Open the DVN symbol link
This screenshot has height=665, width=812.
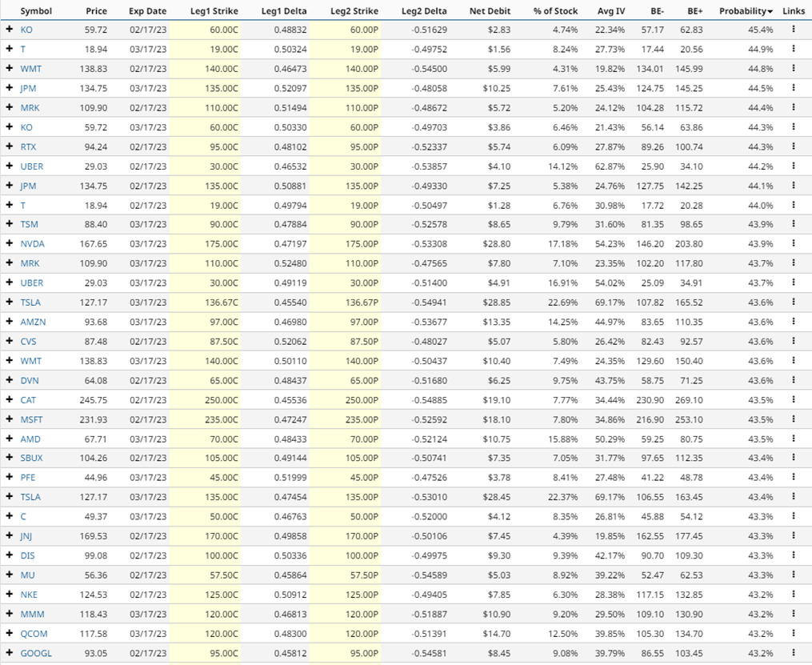point(30,380)
